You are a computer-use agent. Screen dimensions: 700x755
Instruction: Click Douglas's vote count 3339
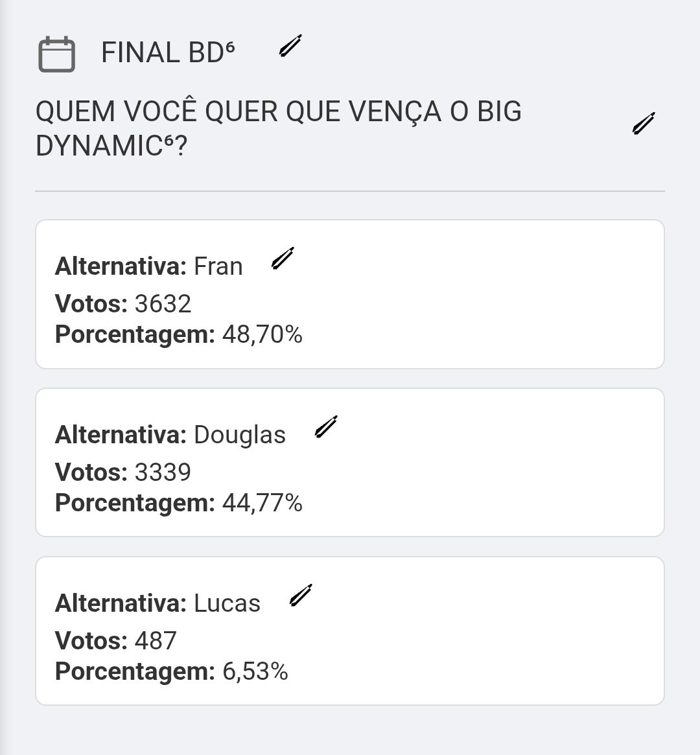[163, 472]
